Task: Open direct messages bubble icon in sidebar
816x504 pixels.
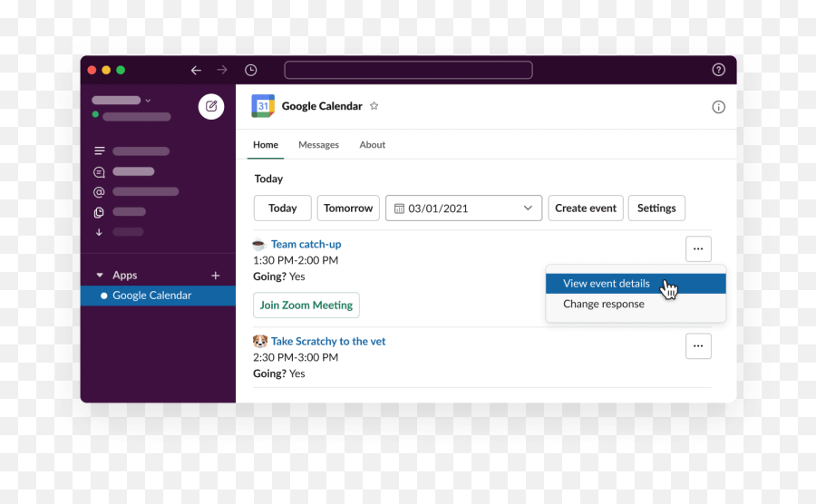Action: pos(99,172)
